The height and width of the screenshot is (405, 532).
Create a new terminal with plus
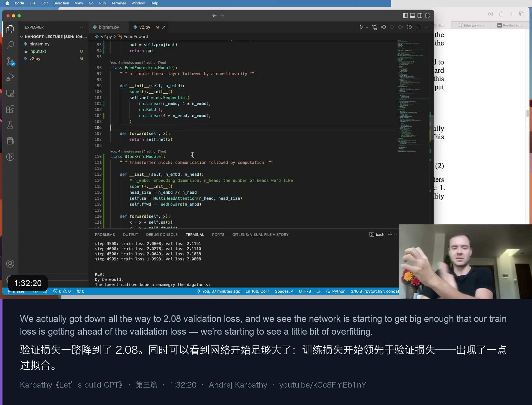(x=390, y=235)
